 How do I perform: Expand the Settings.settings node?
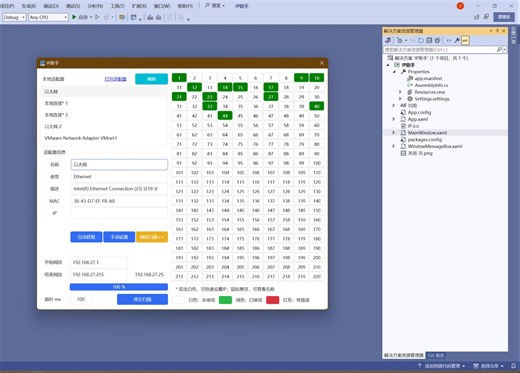click(x=400, y=99)
